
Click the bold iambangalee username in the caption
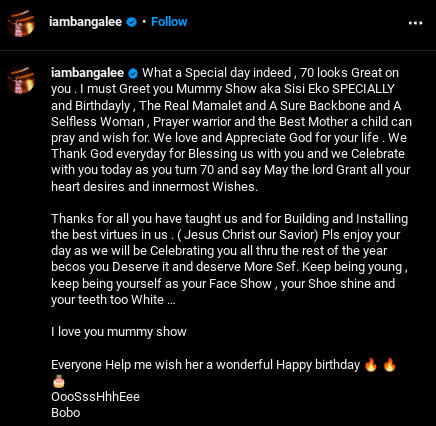(87, 73)
